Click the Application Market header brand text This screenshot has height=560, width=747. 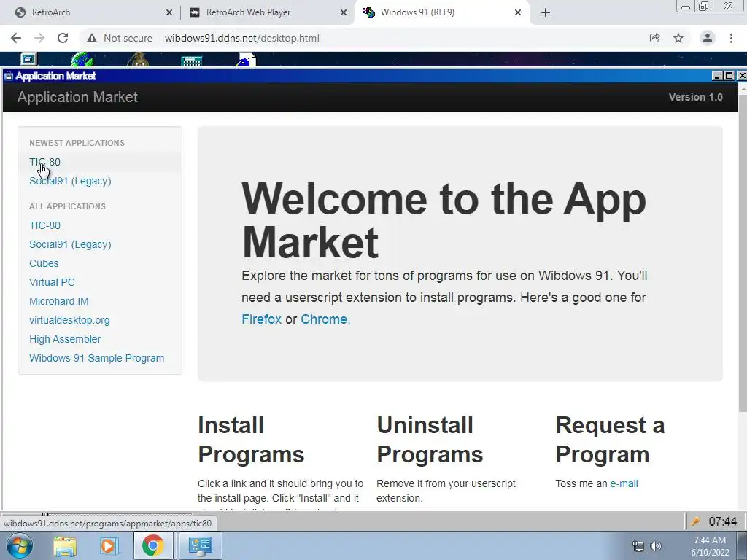tap(77, 97)
